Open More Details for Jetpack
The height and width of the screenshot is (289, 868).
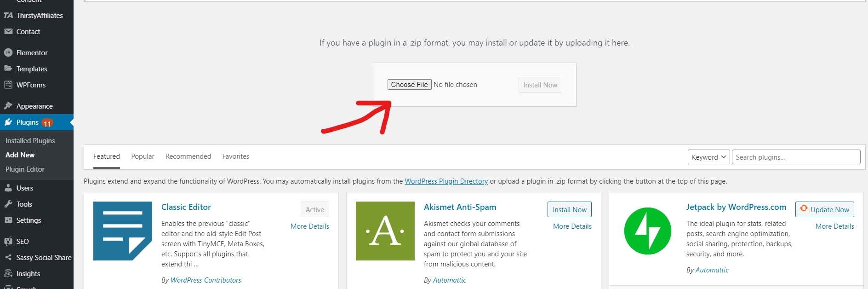[835, 226]
